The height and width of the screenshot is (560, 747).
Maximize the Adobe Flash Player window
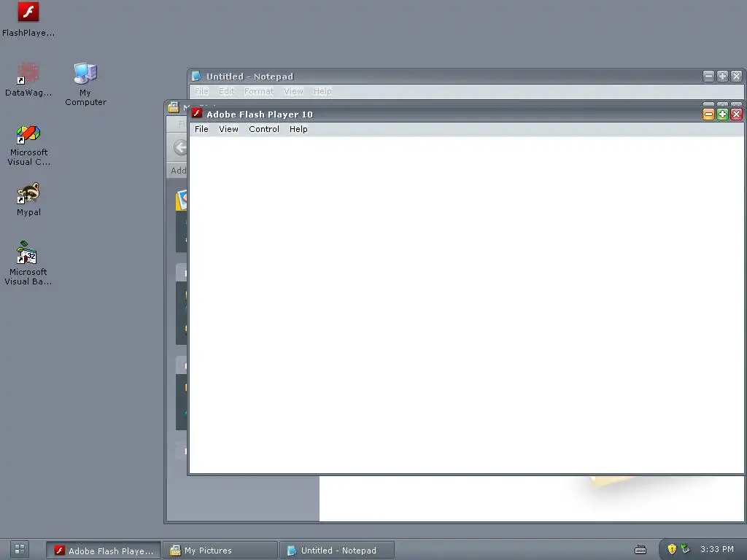pyautogui.click(x=722, y=114)
